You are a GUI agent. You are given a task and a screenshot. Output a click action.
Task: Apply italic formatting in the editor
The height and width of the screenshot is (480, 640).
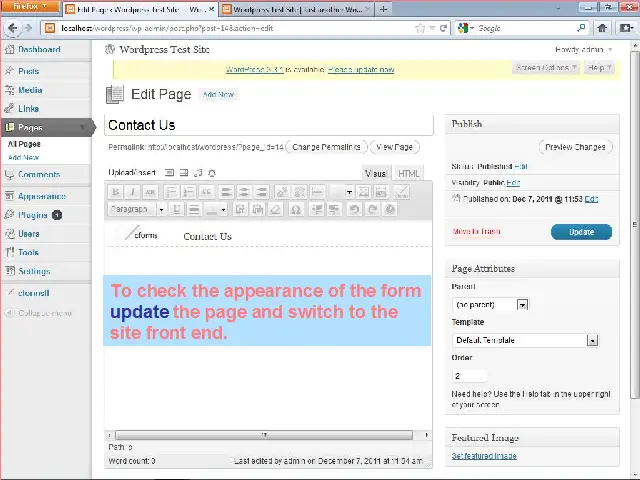click(132, 192)
